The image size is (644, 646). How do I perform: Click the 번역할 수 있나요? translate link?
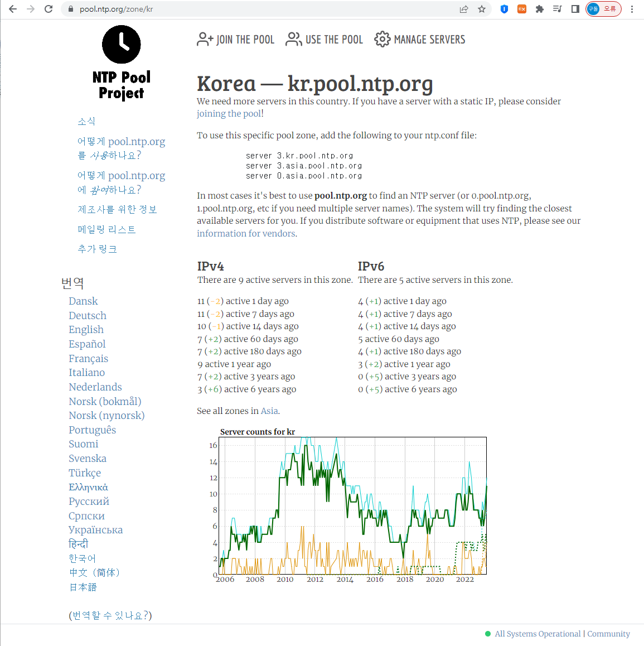coord(110,615)
